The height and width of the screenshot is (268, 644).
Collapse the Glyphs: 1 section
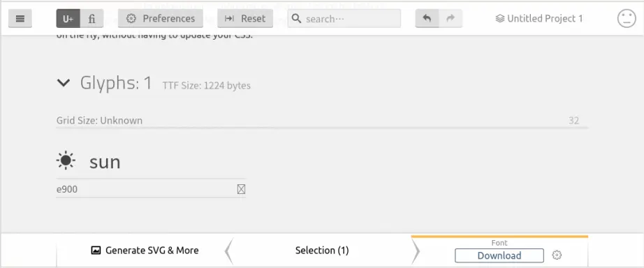pos(64,83)
